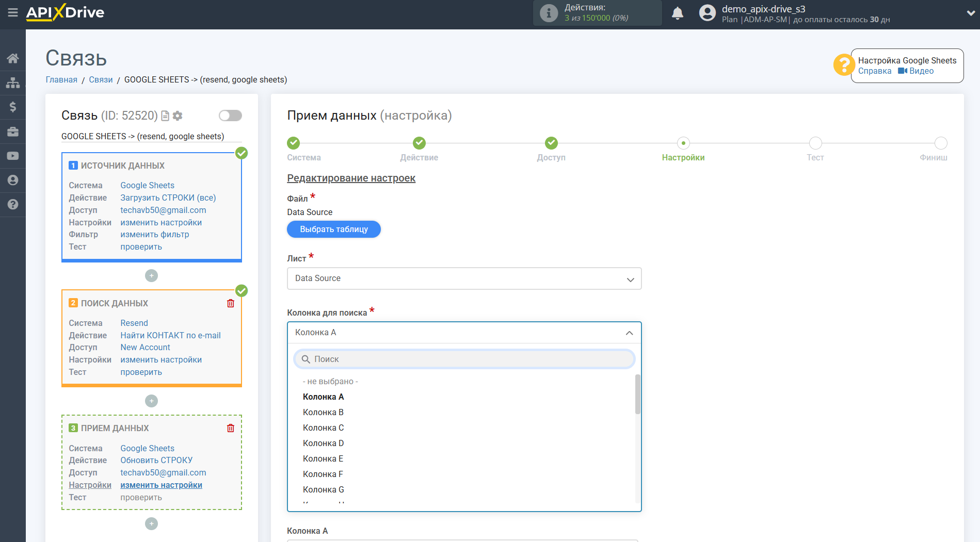Open the connections sitemap sidebar icon

[x=13, y=83]
